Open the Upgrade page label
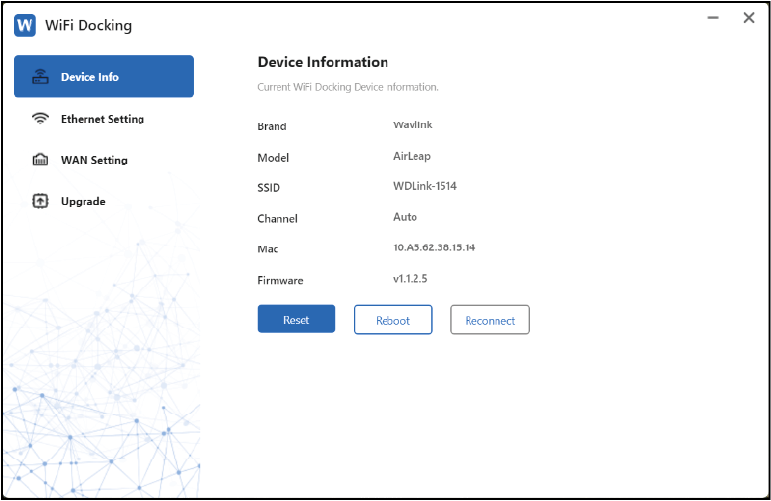This screenshot has height=501, width=771. click(x=83, y=201)
